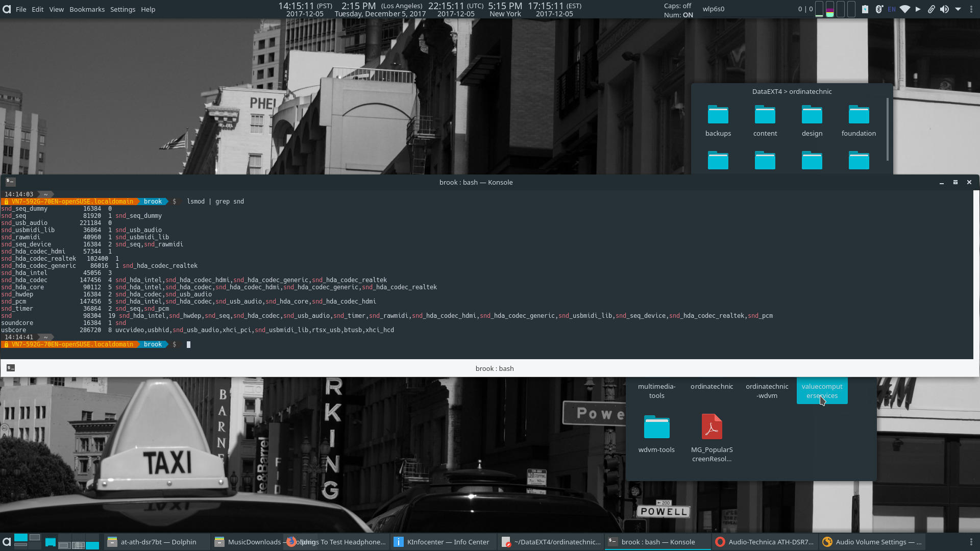Image resolution: width=980 pixels, height=551 pixels.
Task: Click the DataEXT4 > ordinatechnic widget title
Action: (792, 91)
